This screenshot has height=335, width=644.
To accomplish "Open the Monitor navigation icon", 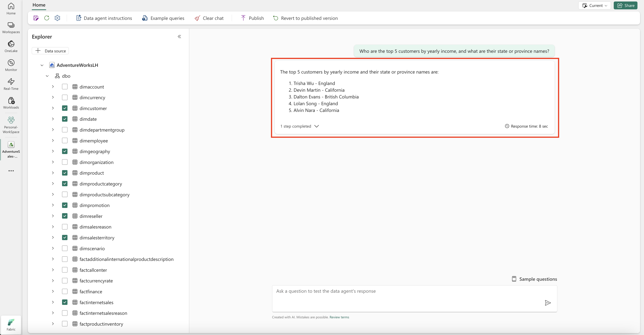I will click(x=11, y=65).
